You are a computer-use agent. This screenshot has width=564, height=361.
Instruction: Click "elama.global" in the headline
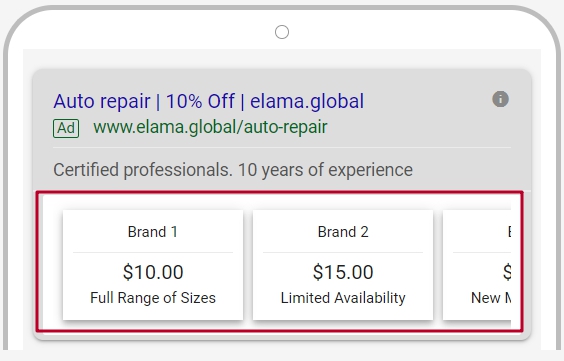pos(307,101)
